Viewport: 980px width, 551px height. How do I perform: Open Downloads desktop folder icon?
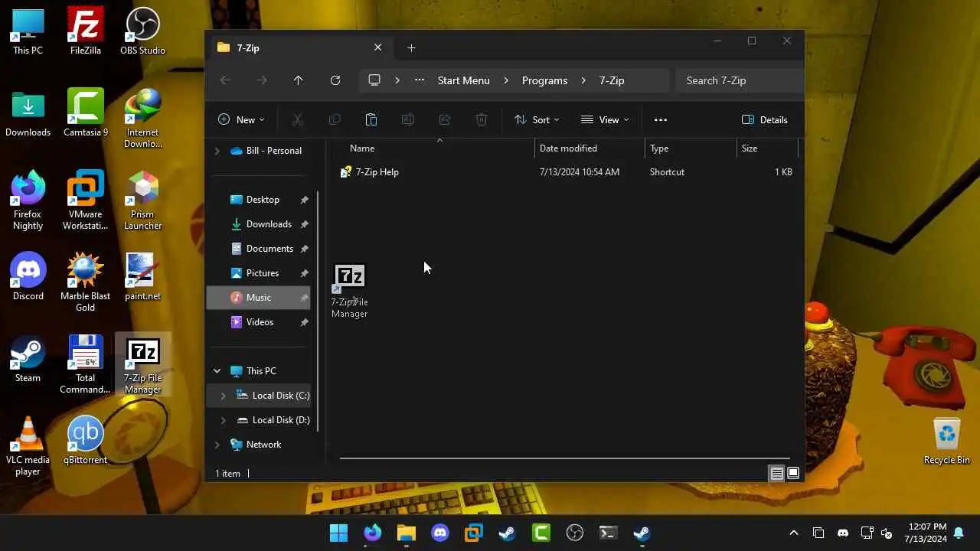(x=28, y=113)
